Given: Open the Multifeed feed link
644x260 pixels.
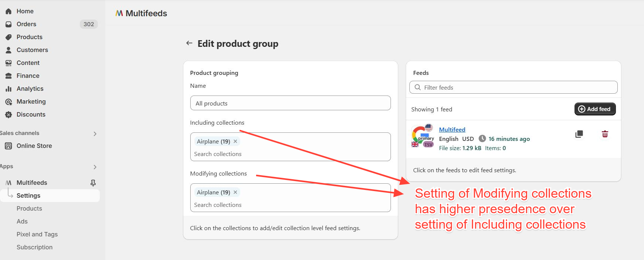Looking at the screenshot, I should [x=452, y=129].
